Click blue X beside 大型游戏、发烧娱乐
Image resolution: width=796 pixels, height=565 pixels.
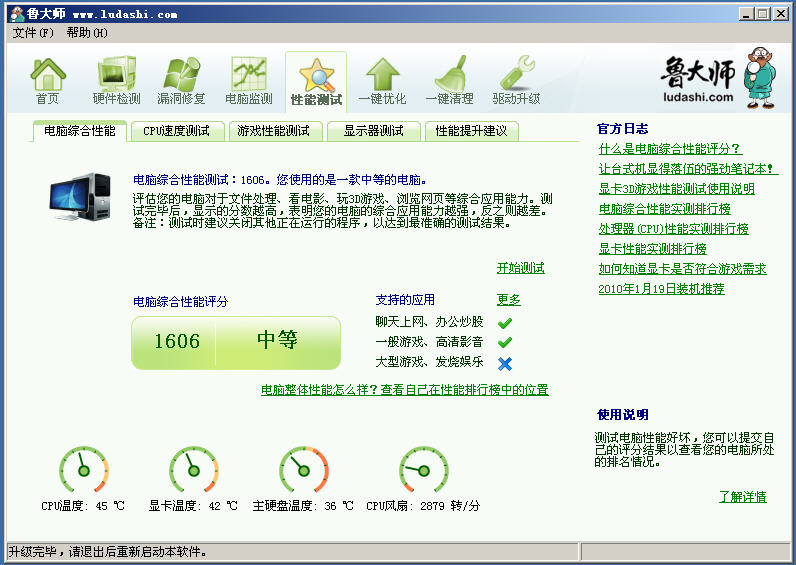pyautogui.click(x=505, y=363)
